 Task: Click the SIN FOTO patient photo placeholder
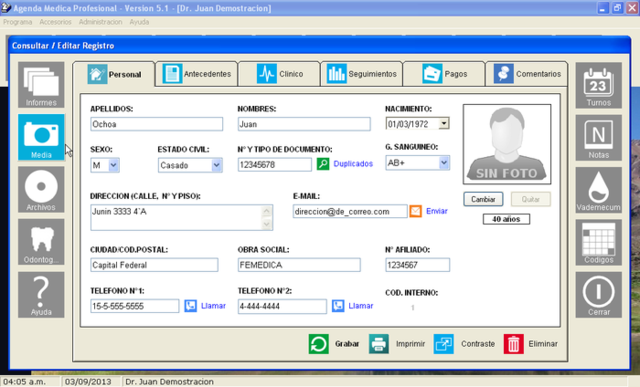[x=507, y=144]
